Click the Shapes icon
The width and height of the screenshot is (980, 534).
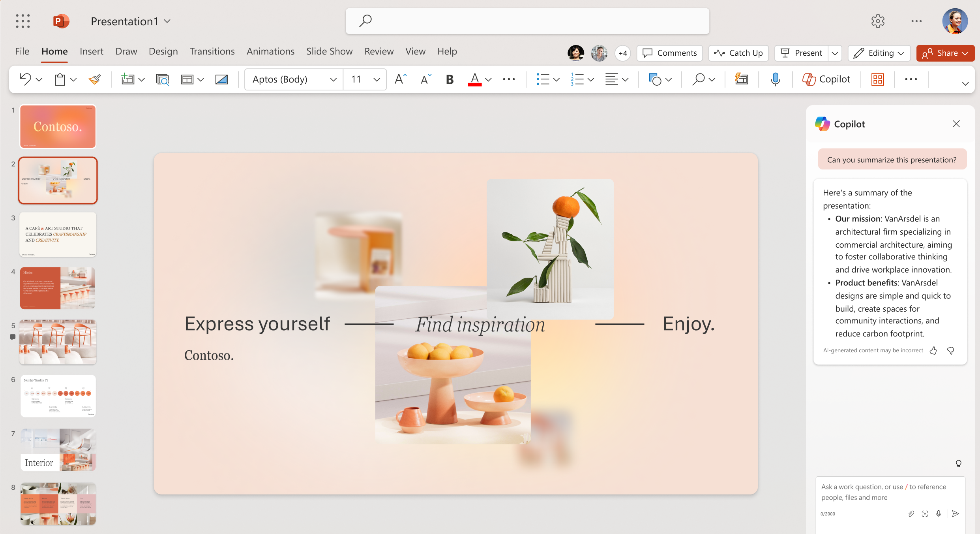coord(655,79)
